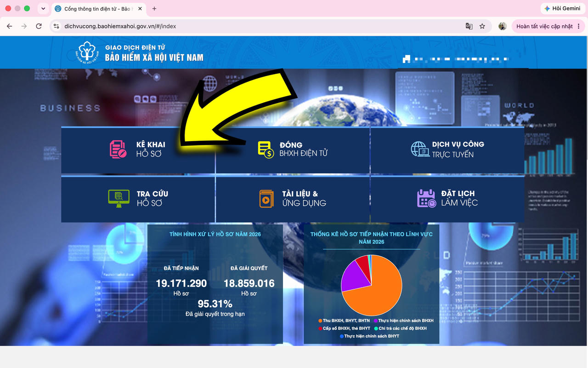
Task: Click the 19.171.290 received records figure
Action: click(181, 283)
